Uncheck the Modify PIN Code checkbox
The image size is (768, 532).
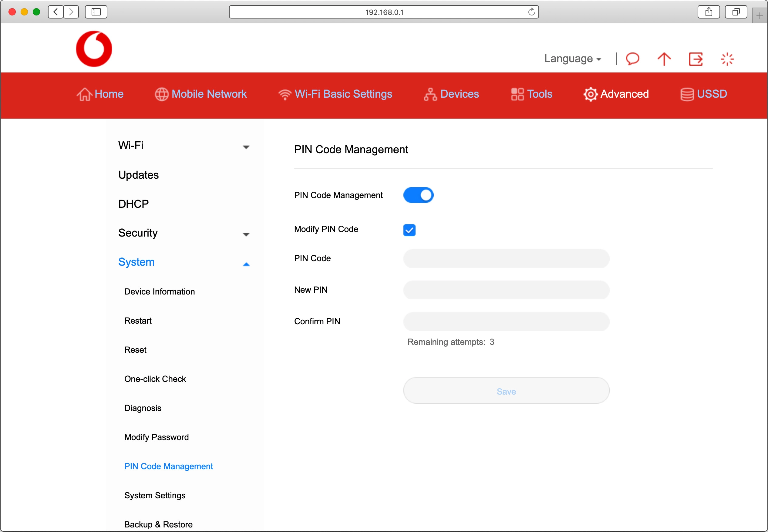(x=409, y=230)
